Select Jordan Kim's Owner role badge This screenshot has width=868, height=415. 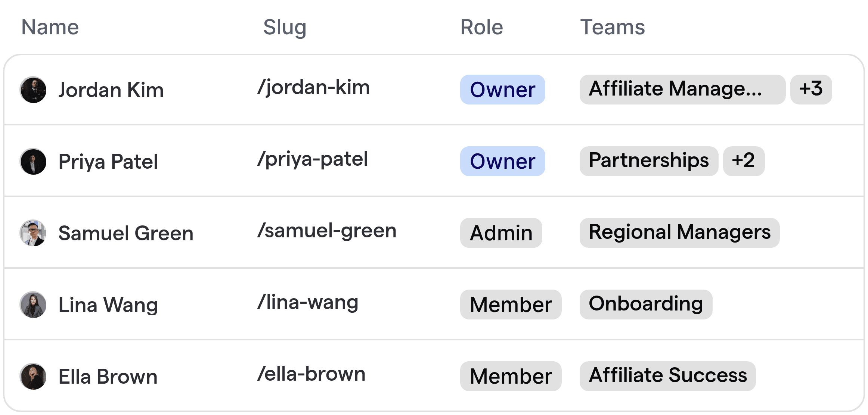tap(502, 90)
